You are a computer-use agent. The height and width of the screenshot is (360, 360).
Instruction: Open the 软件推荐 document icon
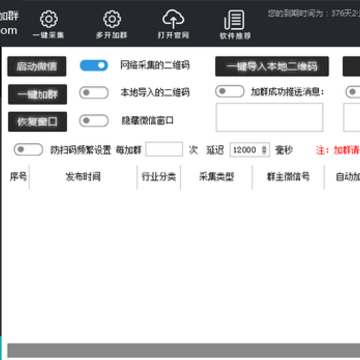(x=234, y=20)
